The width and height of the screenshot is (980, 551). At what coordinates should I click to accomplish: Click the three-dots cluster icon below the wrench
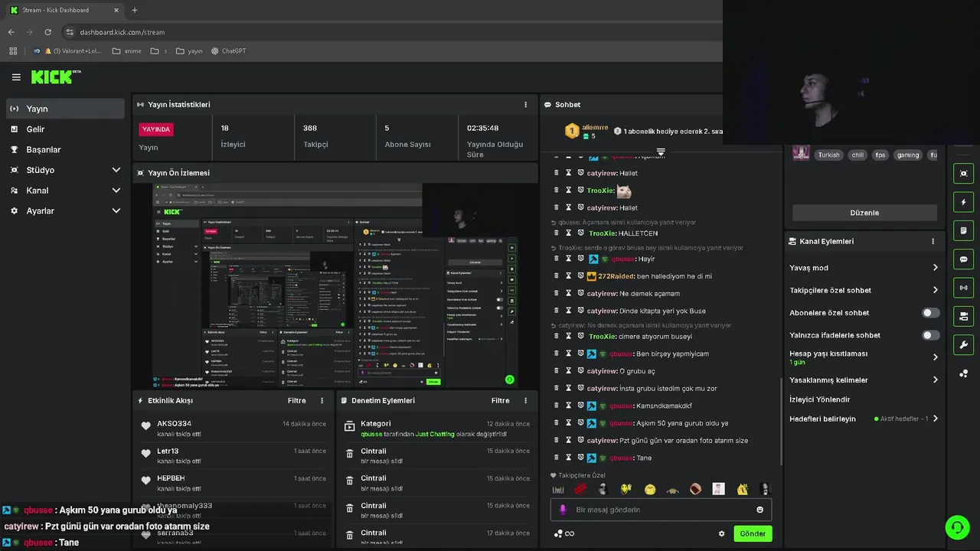click(x=963, y=373)
